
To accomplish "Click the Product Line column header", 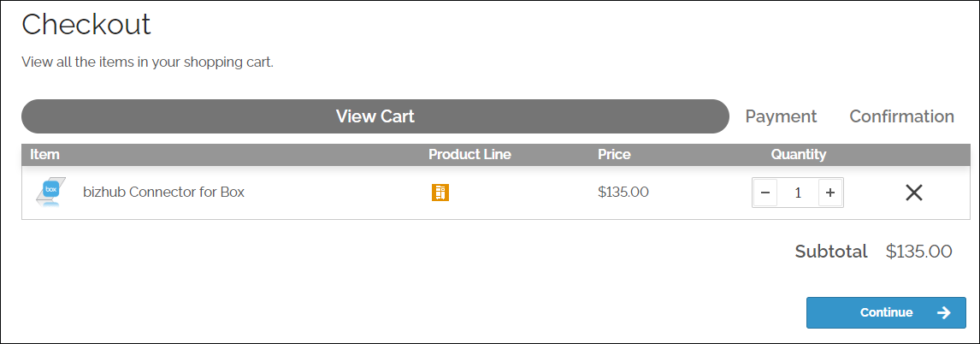I will coord(469,155).
